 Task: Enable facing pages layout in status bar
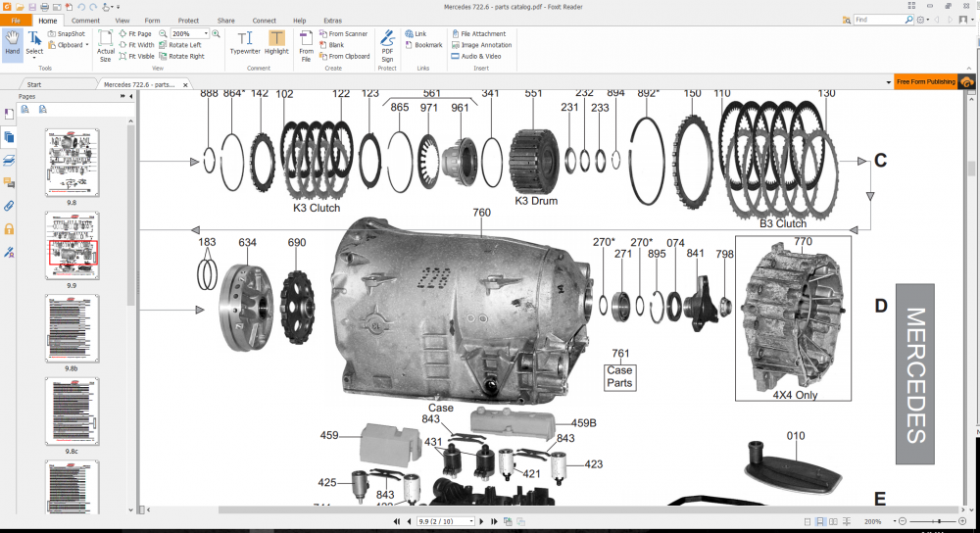point(833,521)
